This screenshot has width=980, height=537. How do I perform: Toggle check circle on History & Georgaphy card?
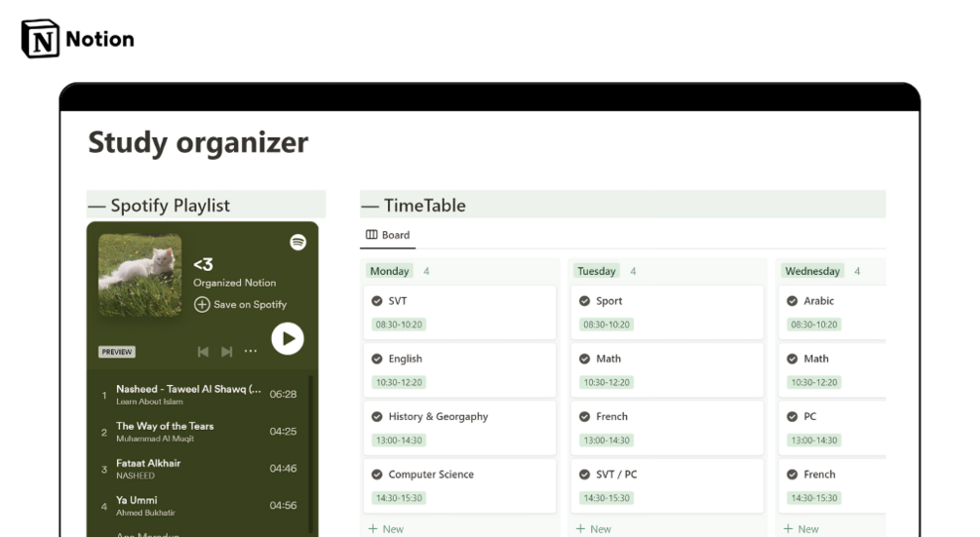tap(376, 416)
